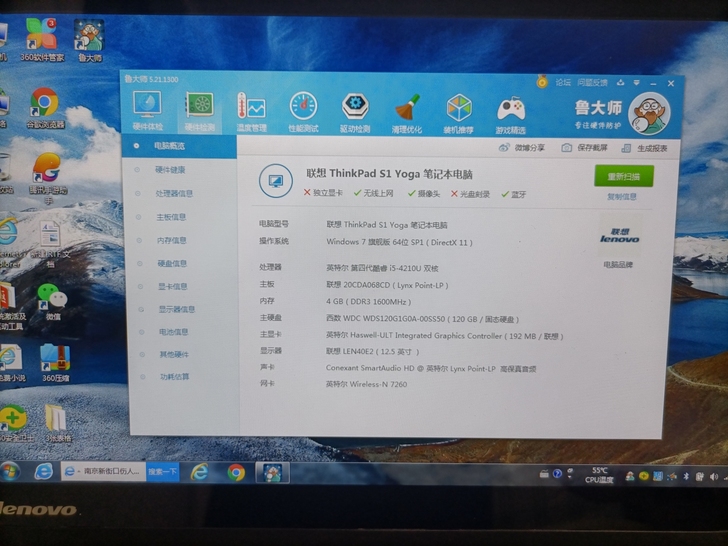The image size is (728, 546).
Task: Open the 问题反馈 feedback link
Action: pos(592,83)
